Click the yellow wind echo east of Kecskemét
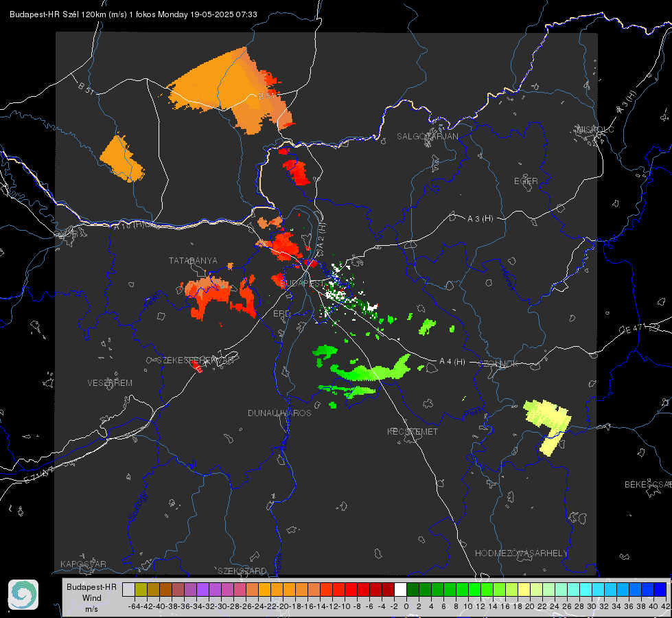This screenshot has width=672, height=618. tap(548, 424)
